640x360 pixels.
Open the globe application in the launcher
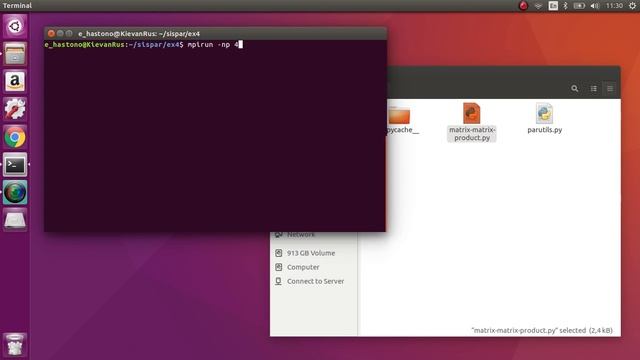click(x=15, y=192)
